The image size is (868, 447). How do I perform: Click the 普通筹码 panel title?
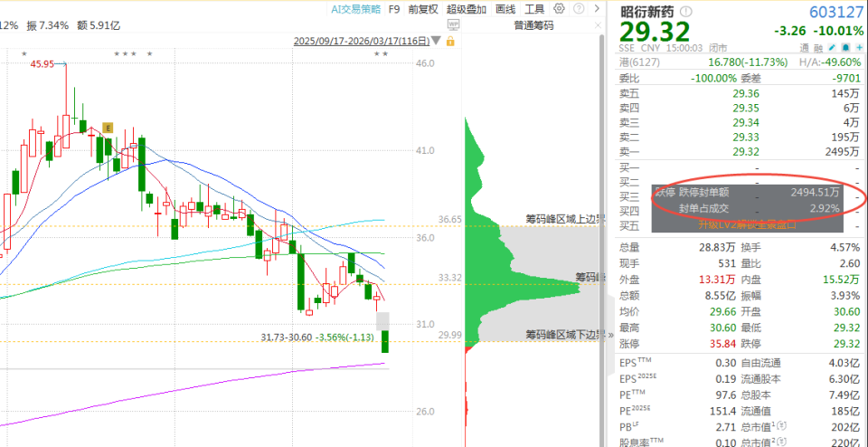pos(533,25)
